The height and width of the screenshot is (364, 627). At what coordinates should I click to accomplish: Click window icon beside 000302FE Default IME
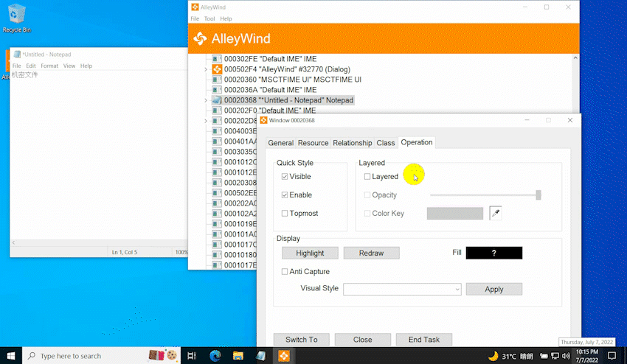pyautogui.click(x=217, y=59)
